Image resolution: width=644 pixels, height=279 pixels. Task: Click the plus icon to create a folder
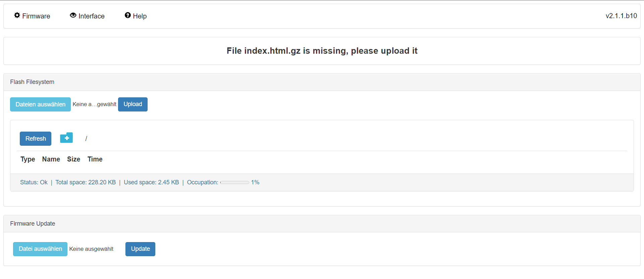[x=66, y=138]
